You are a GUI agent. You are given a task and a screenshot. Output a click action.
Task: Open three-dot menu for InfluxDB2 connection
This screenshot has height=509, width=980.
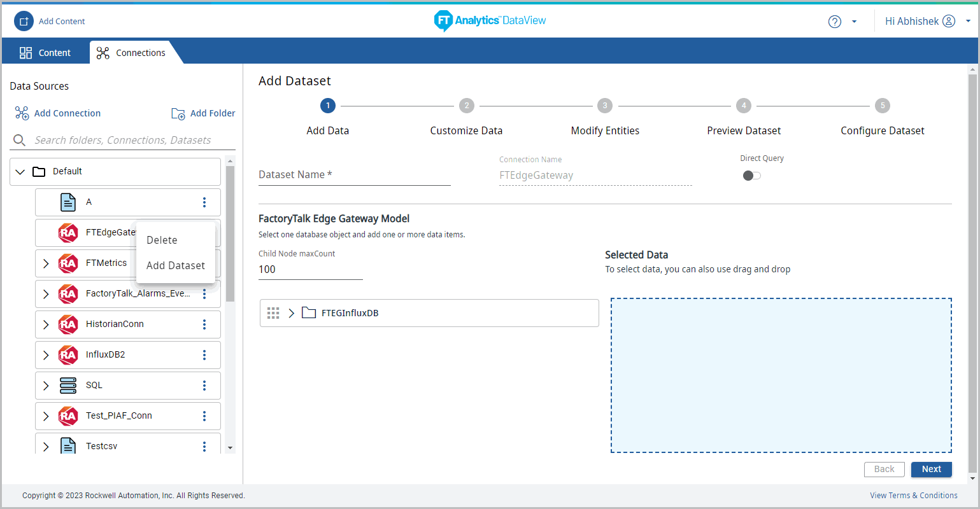click(x=204, y=355)
